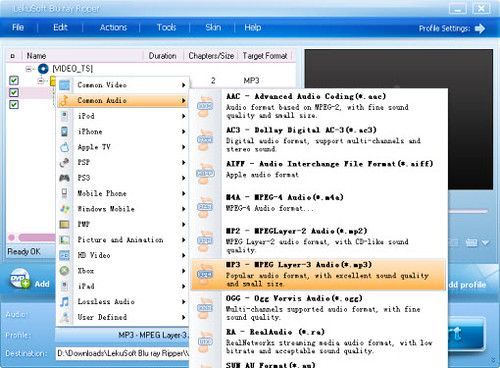Click the pink horizontal scrollbar in file list
Viewport: 500px width, 368px height.
click(x=37, y=237)
